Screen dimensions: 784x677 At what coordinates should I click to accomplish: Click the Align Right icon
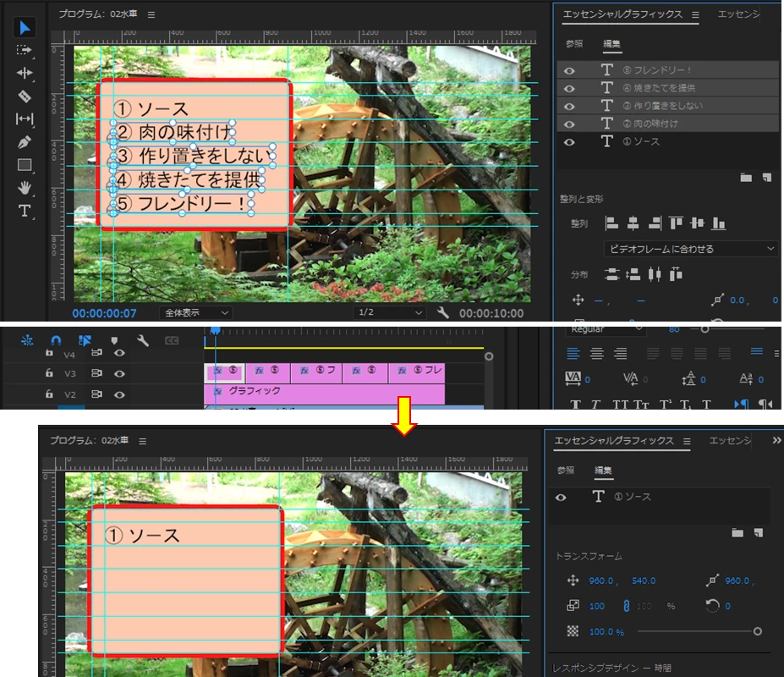pos(655,223)
